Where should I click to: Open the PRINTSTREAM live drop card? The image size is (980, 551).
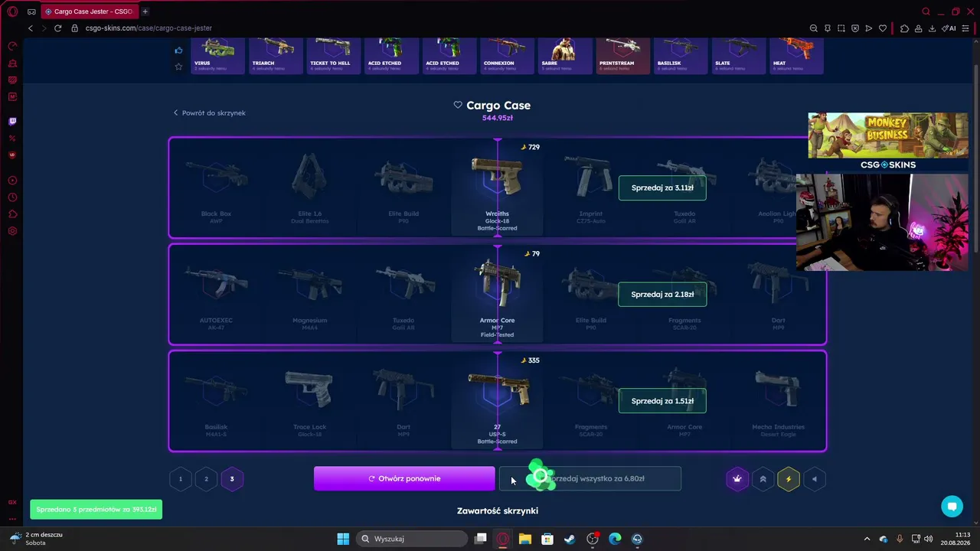[x=623, y=55]
